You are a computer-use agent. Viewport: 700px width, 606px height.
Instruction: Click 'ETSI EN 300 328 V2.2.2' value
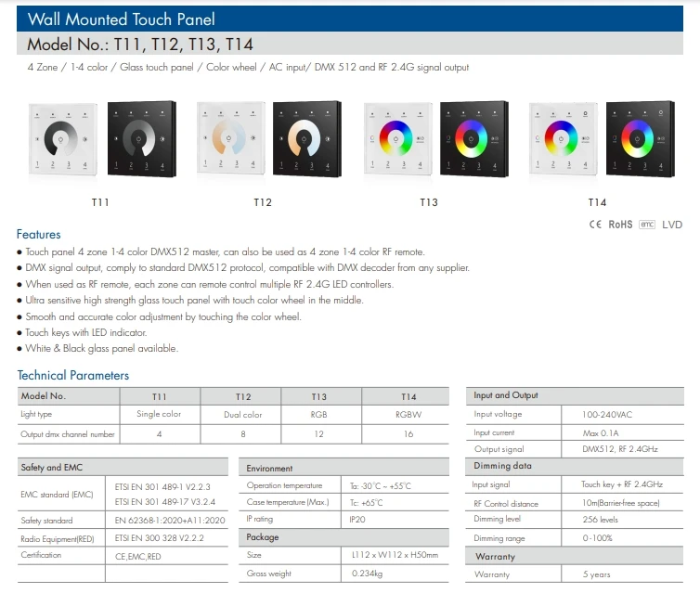coord(160,538)
